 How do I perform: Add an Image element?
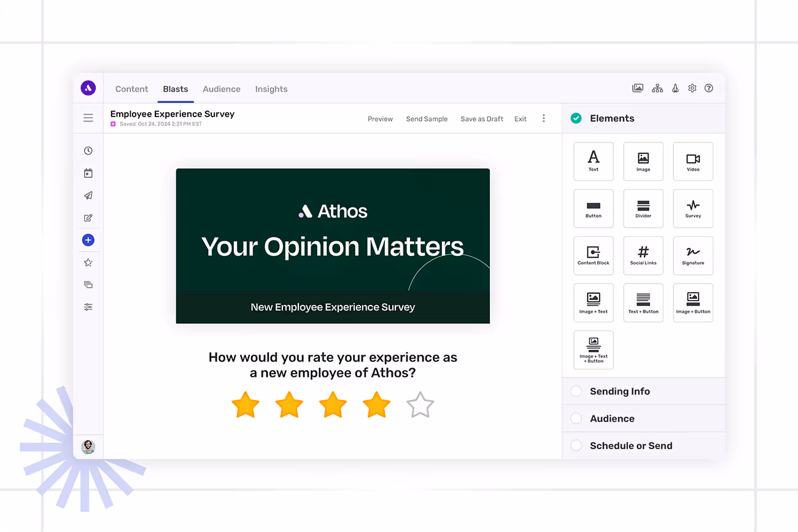click(643, 161)
